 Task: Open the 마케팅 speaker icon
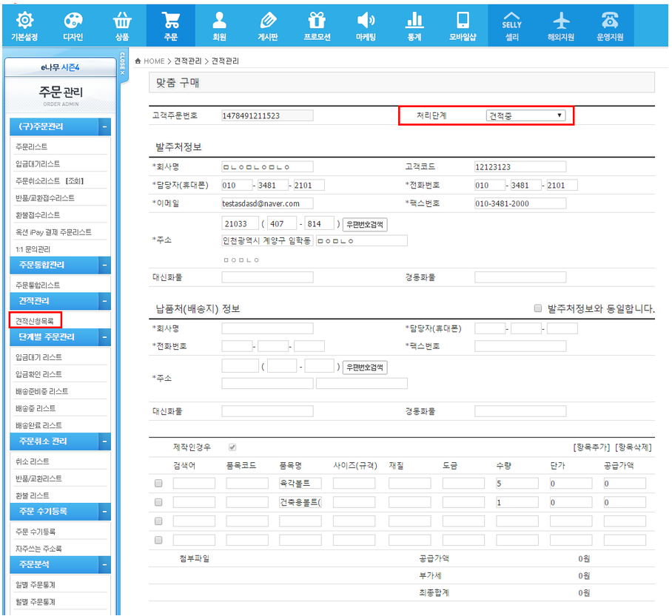point(366,20)
